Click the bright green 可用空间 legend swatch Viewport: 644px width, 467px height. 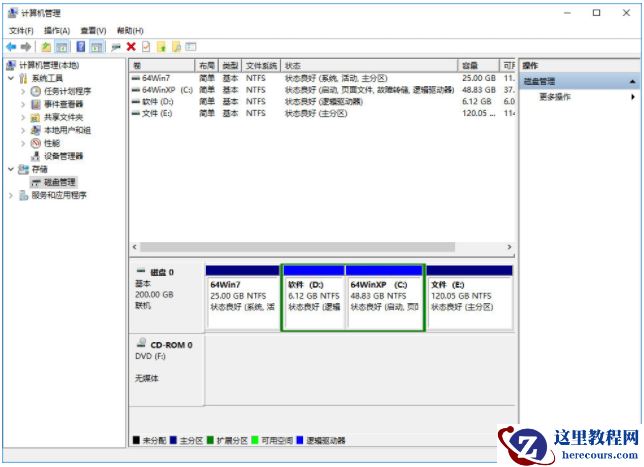[x=255, y=440]
